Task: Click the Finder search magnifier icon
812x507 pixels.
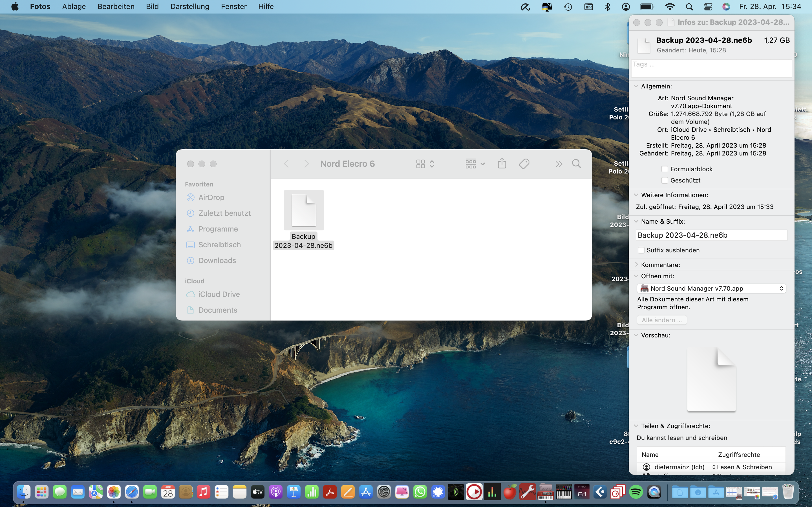Action: [x=577, y=164]
